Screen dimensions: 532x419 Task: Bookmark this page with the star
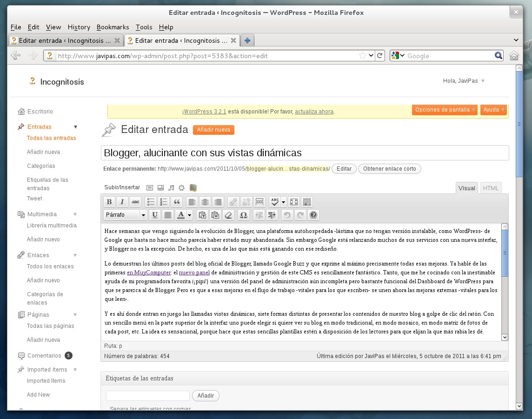point(363,55)
